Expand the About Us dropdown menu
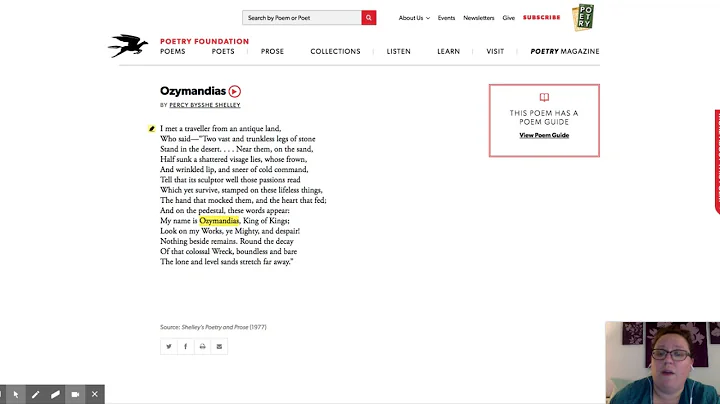 click(x=414, y=18)
